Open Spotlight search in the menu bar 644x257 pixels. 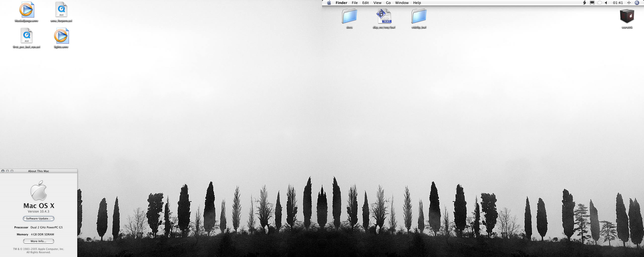click(637, 3)
